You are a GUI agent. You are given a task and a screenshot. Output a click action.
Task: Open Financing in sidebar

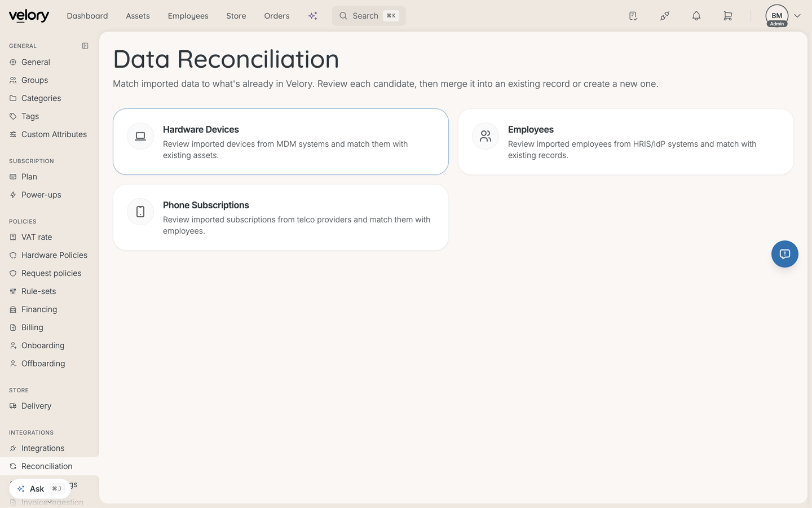click(x=50, y=309)
